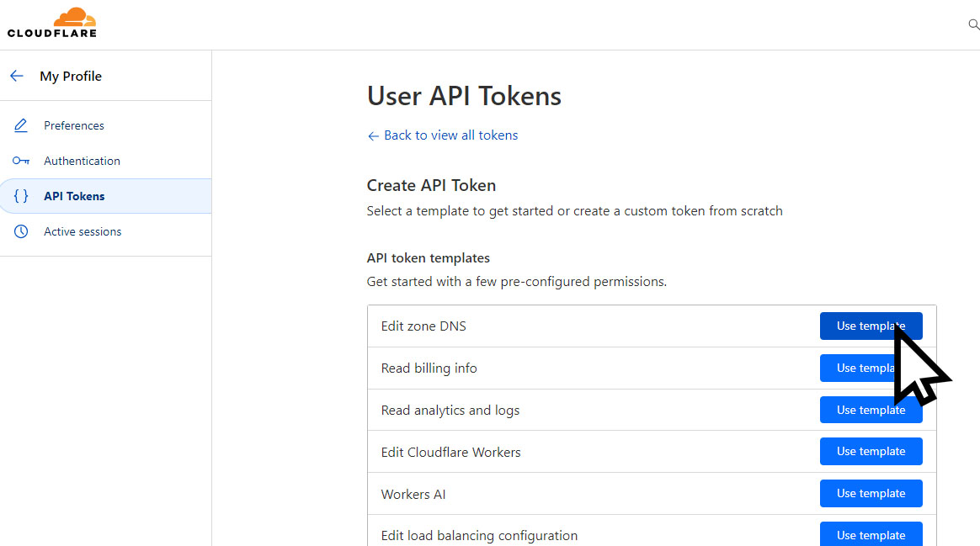Click the Cloudflare logo
The width and height of the screenshot is (980, 546).
coord(52,23)
